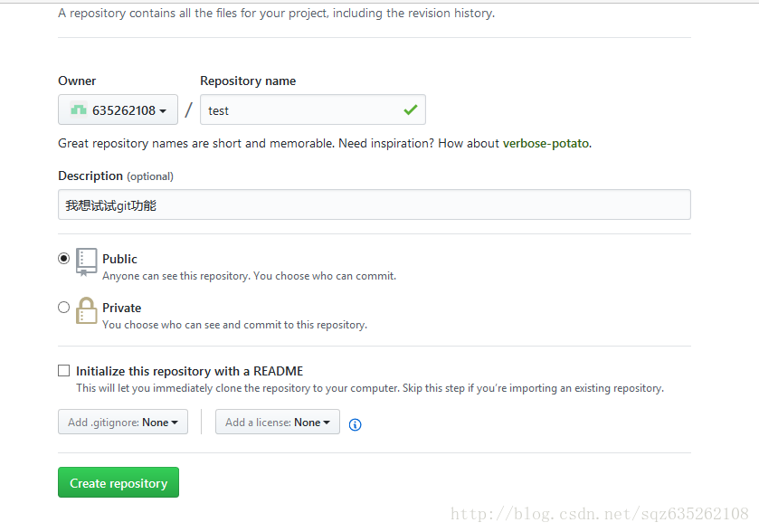Viewport: 759px width, 532px height.
Task: Click the green checkmark in repository name
Action: (411, 109)
